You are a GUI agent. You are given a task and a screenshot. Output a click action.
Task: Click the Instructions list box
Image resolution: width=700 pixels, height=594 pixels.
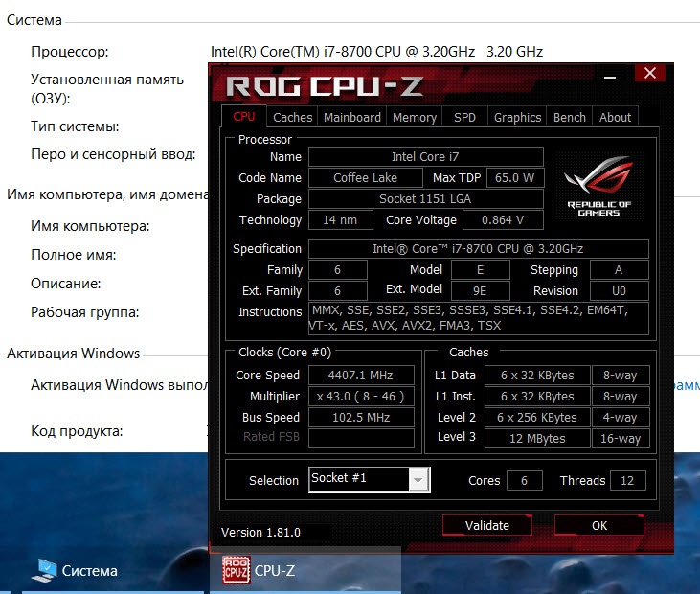[478, 318]
